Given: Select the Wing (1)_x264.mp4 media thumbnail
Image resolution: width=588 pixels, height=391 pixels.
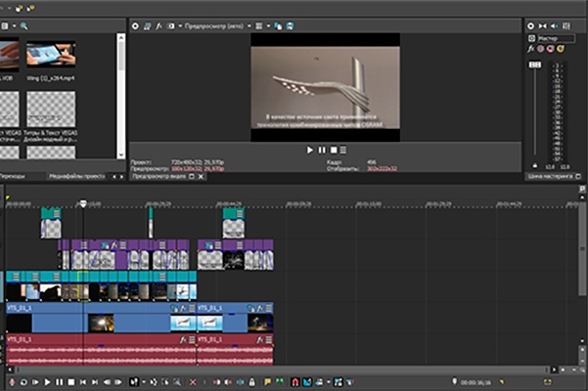Looking at the screenshot, I should (51, 55).
